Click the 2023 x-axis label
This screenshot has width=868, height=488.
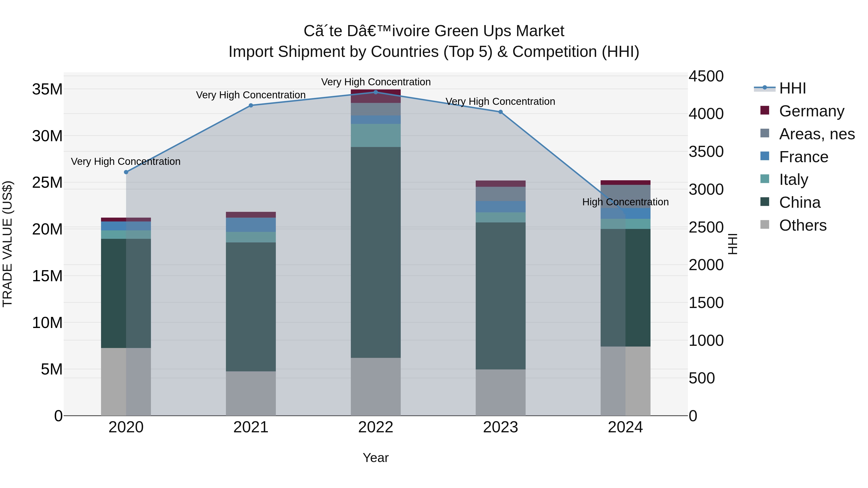[500, 427]
